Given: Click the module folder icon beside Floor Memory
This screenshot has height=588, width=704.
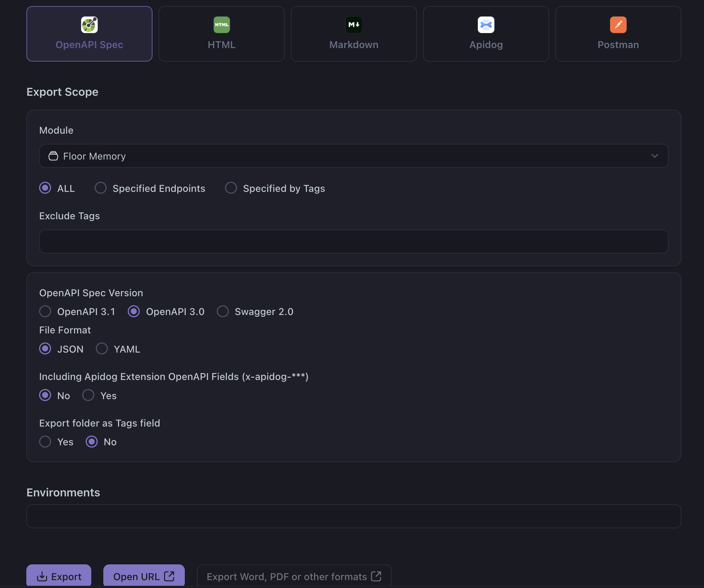Looking at the screenshot, I should pos(53,156).
